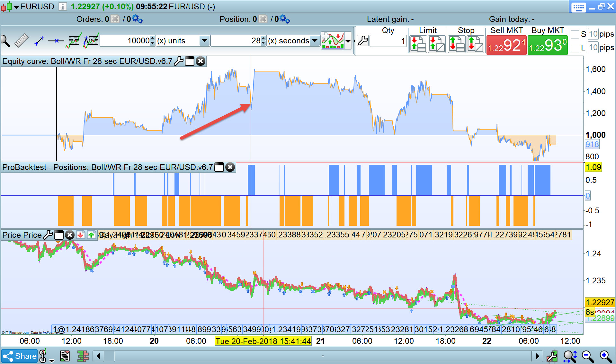
Task: Enable the S 10 pips checkbox
Action: [575, 34]
